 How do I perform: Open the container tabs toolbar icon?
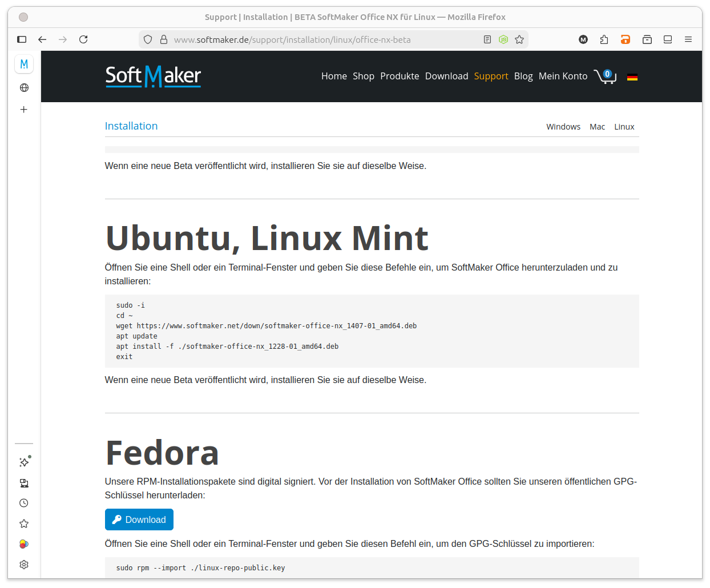647,39
